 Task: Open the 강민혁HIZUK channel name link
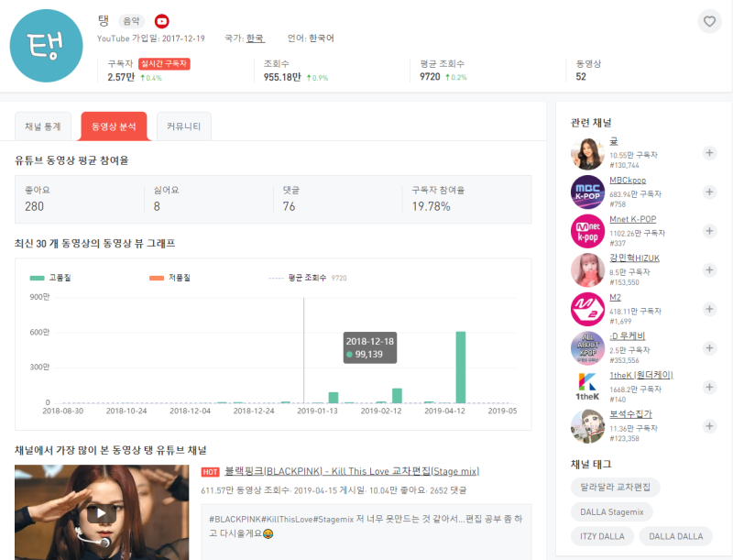pos(634,258)
